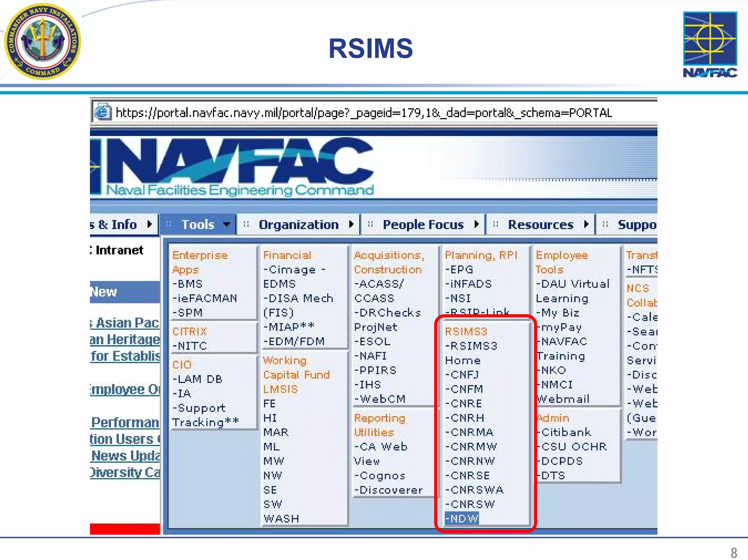Open -CA Web View under Reporting Utilities
Image resolution: width=748 pixels, height=560 pixels.
(381, 454)
